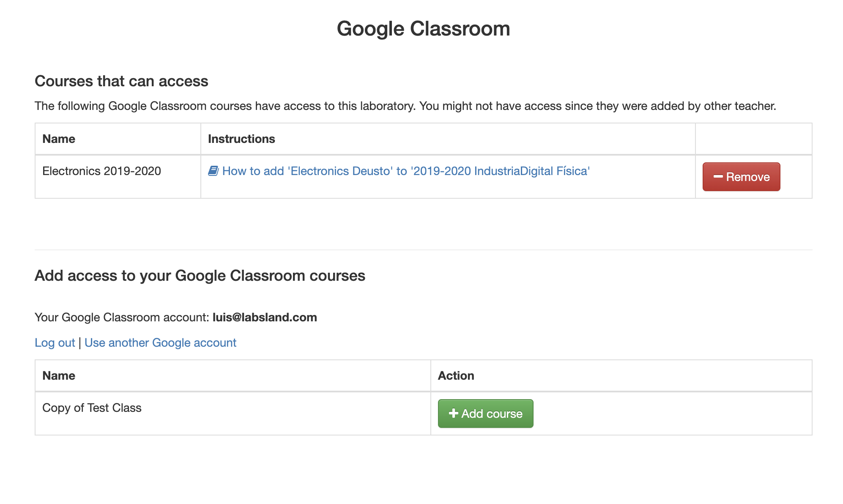This screenshot has width=843, height=504.
Task: Click the luis@labsland.com account email
Action: click(x=265, y=317)
